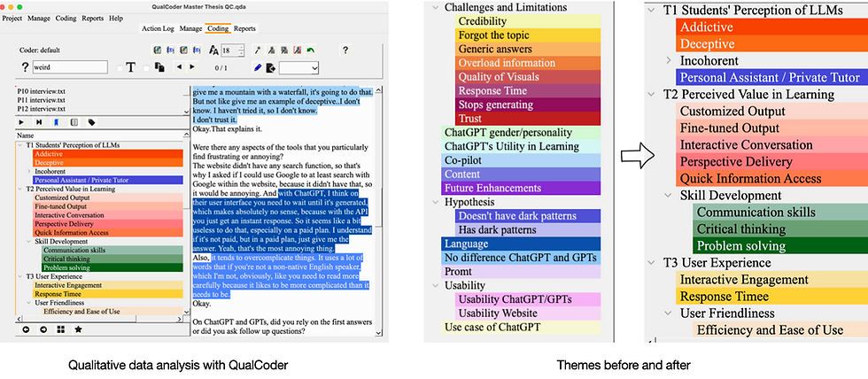Go to previous search result with the left arrow
The height and width of the screenshot is (379, 868).
(x=179, y=67)
